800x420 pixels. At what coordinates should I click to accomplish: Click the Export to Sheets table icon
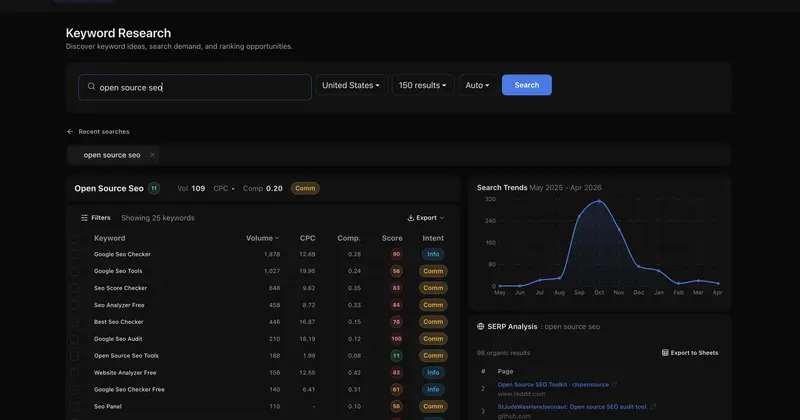(665, 353)
